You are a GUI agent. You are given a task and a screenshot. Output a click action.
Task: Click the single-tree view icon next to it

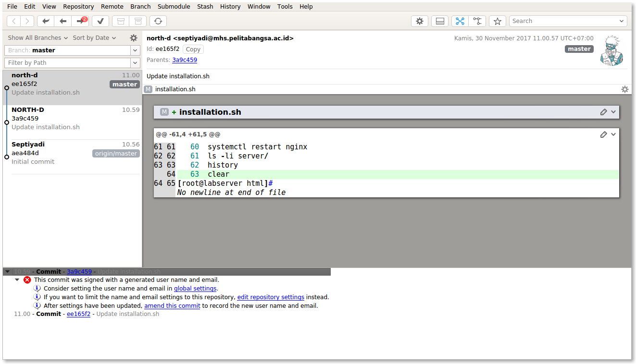pos(477,21)
